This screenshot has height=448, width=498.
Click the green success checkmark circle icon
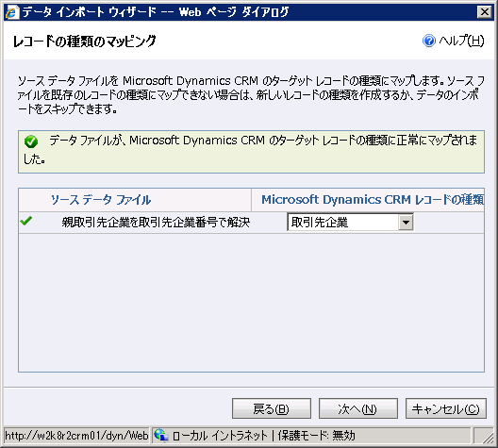(31, 141)
